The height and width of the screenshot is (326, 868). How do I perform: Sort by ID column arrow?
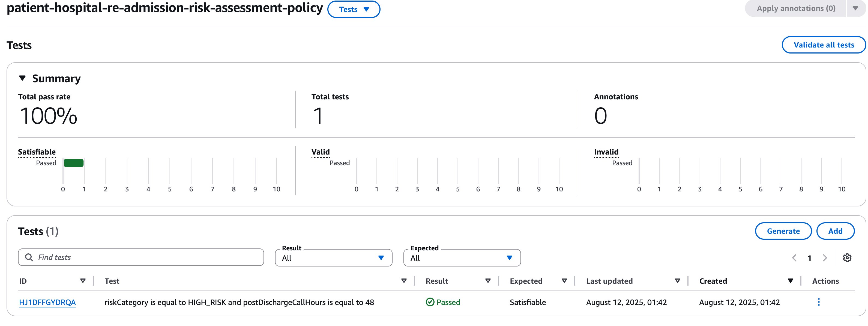83,281
